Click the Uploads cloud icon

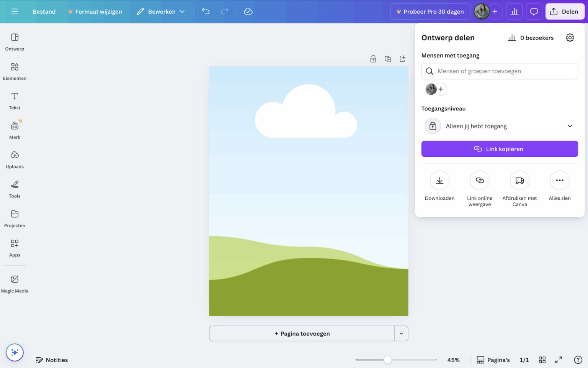pyautogui.click(x=15, y=155)
